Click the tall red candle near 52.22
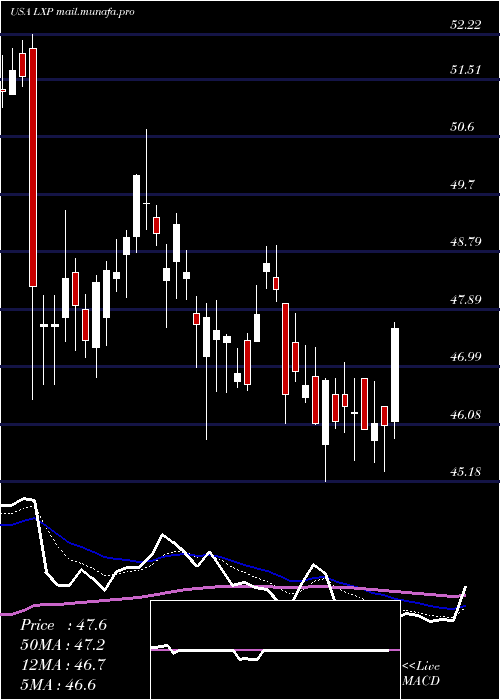Image resolution: width=500 pixels, height=700 pixels. pyautogui.click(x=33, y=167)
